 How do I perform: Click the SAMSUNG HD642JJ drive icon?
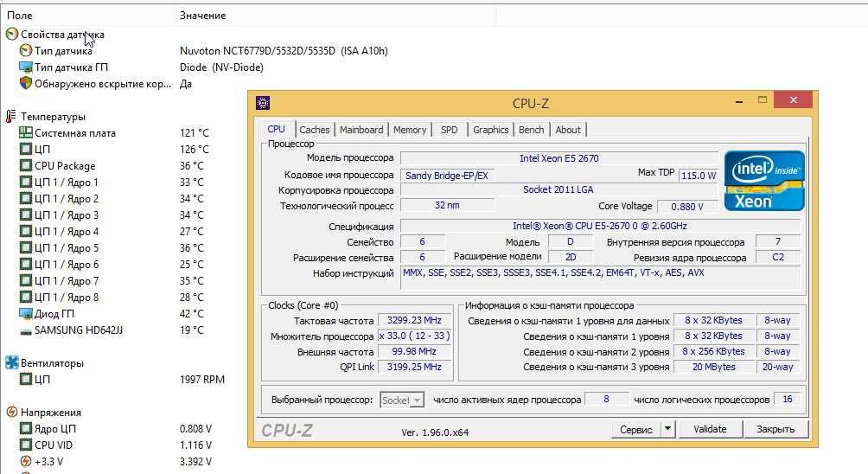pos(25,331)
